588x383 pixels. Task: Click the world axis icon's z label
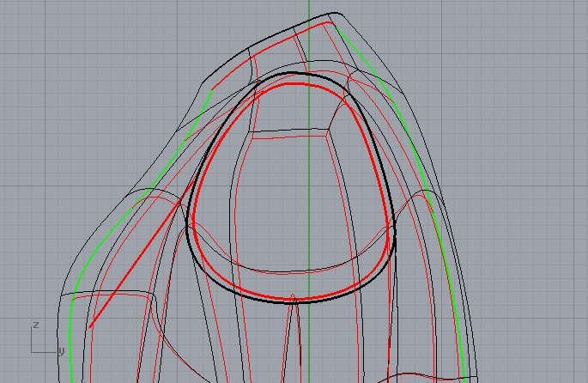[36, 325]
